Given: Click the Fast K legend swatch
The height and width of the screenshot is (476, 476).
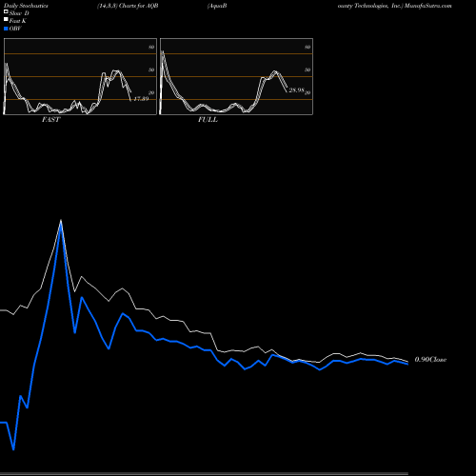Looking at the screenshot, I should (x=6, y=20).
